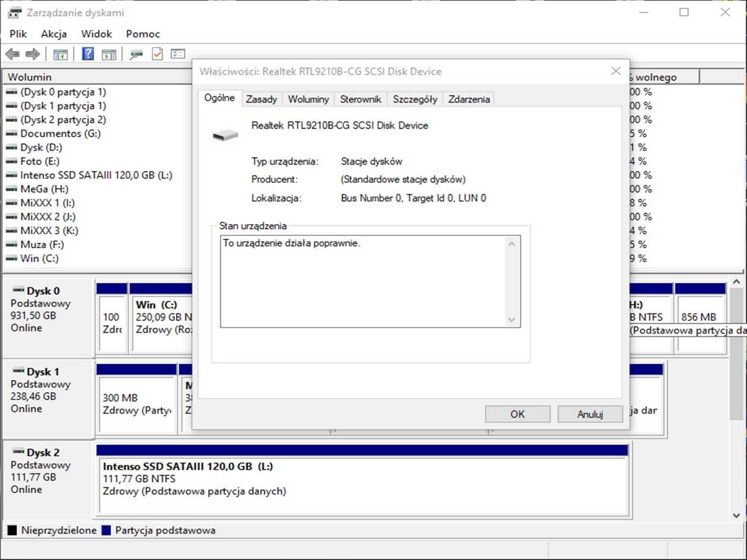Switch to the Sterownik tab
This screenshot has width=747, height=560.
(360, 99)
